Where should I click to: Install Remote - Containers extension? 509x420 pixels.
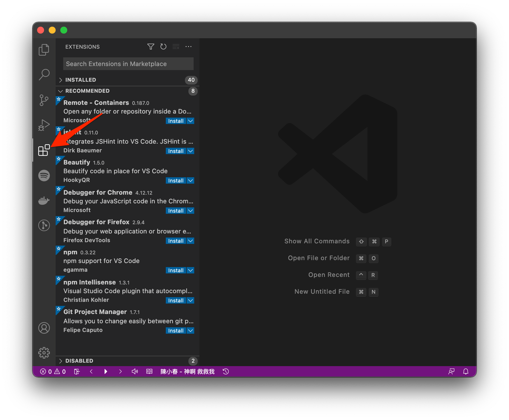[176, 121]
